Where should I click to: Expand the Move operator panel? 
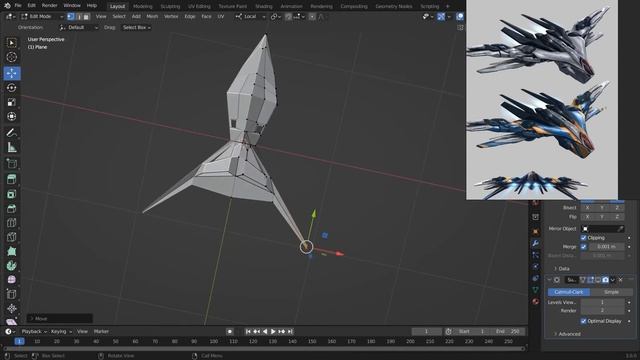pyautogui.click(x=60, y=318)
